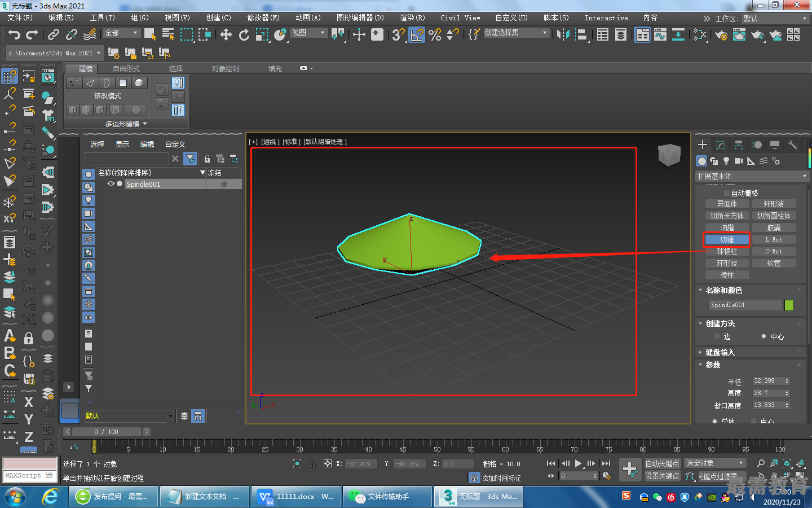The image size is (812, 508).
Task: Open the 图形编辑器(D) menu
Action: click(360, 18)
